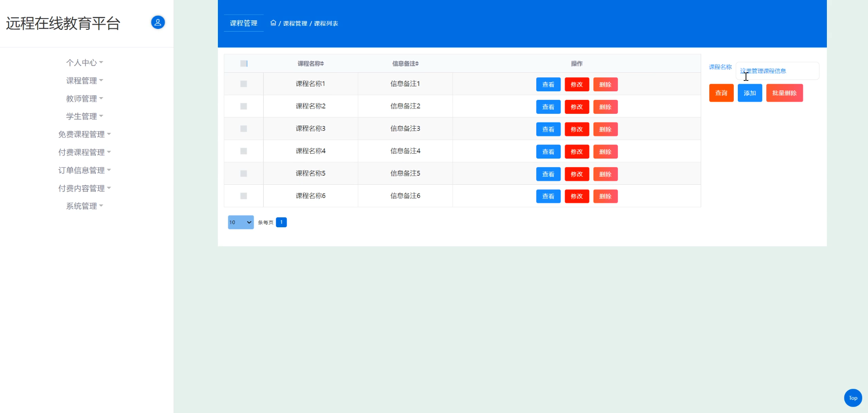Expand the 付费内容管理 sidebar menu

point(85,188)
